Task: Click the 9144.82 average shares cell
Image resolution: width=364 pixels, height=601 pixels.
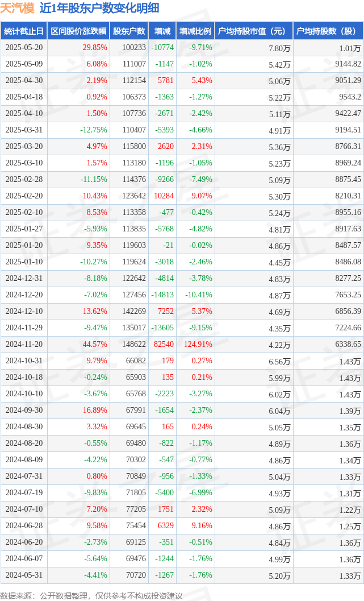Action: click(x=348, y=64)
